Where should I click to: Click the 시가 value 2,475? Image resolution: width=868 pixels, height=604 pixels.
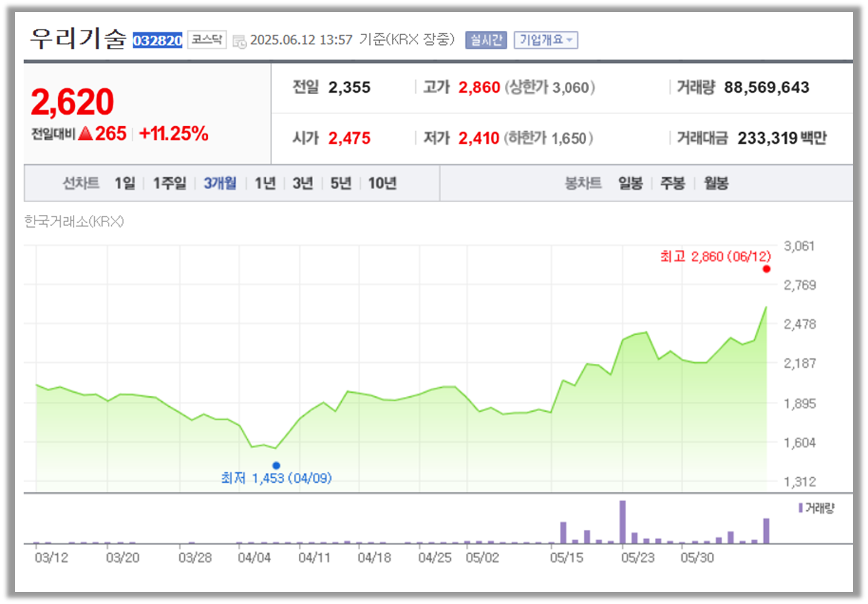[349, 138]
